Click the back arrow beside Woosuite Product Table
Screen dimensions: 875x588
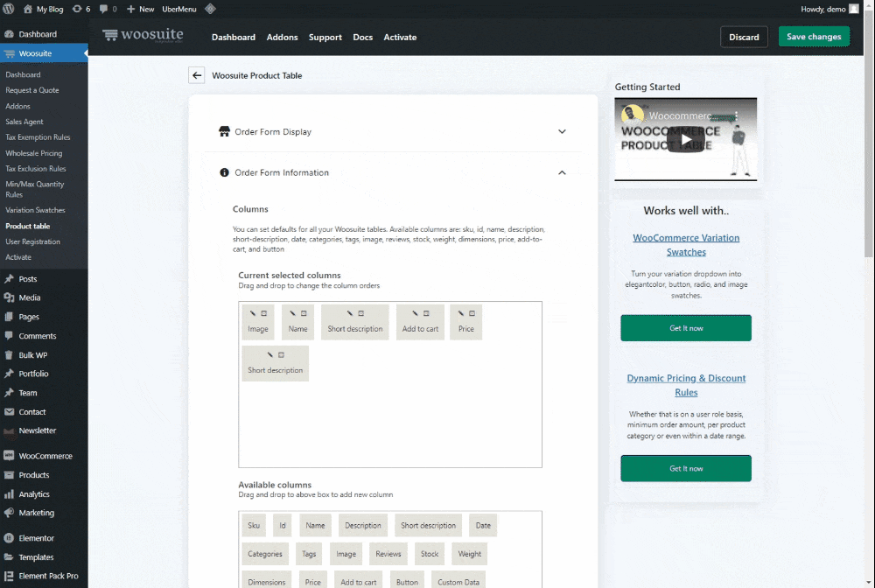pos(197,75)
